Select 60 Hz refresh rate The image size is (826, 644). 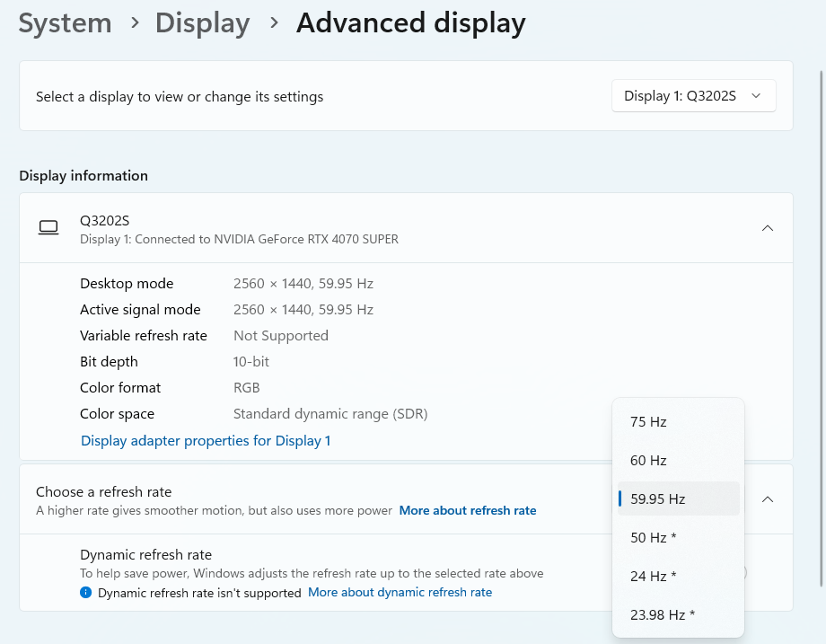click(678, 460)
